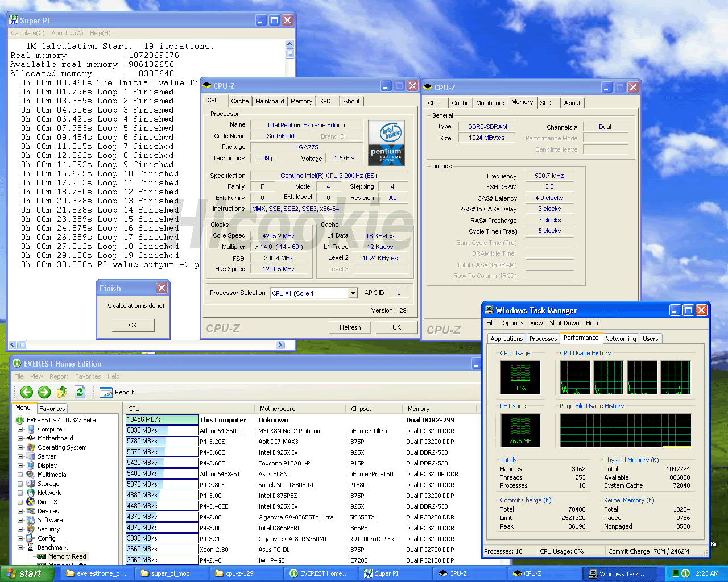
Task: Switch to Favorites tab in EVEREST
Action: point(52,409)
